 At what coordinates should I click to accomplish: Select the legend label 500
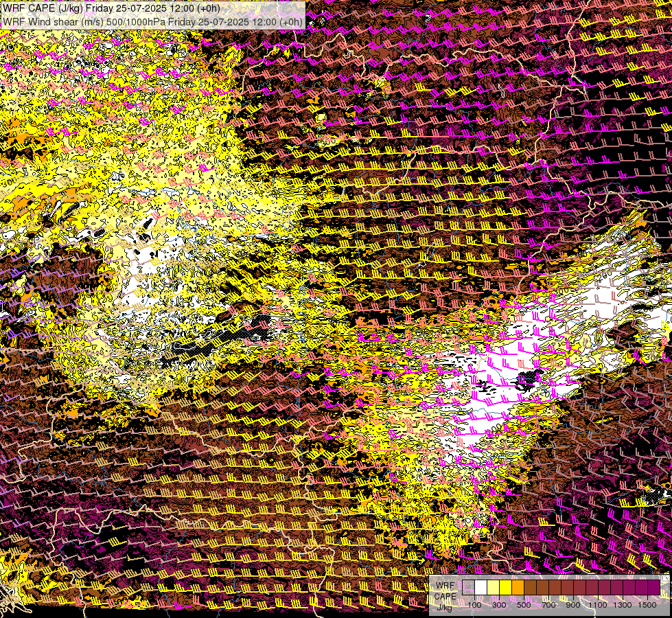(x=524, y=605)
